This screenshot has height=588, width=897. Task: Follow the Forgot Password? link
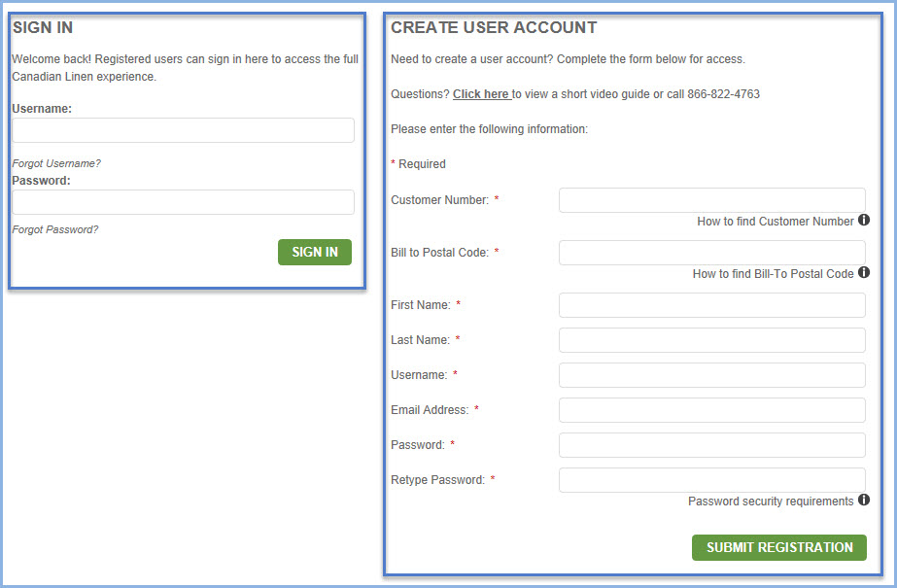[55, 229]
